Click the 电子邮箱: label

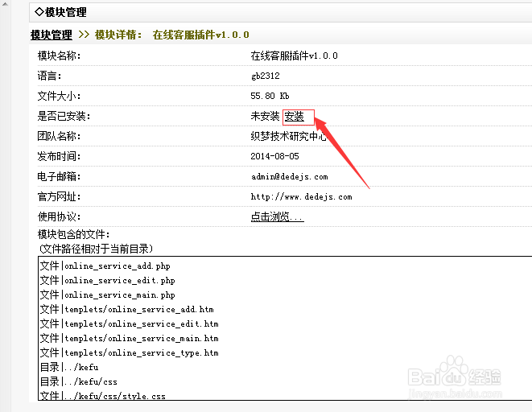tap(59, 177)
